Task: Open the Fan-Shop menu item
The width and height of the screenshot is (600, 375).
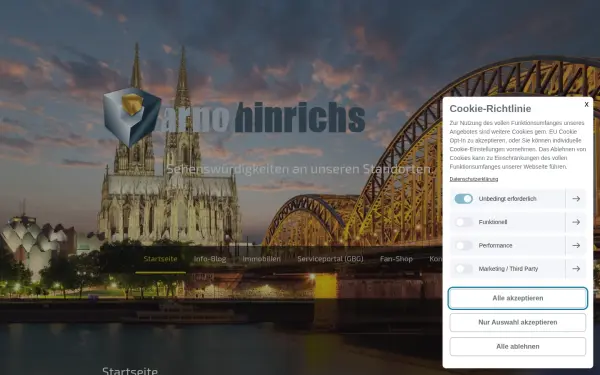Action: coord(396,259)
